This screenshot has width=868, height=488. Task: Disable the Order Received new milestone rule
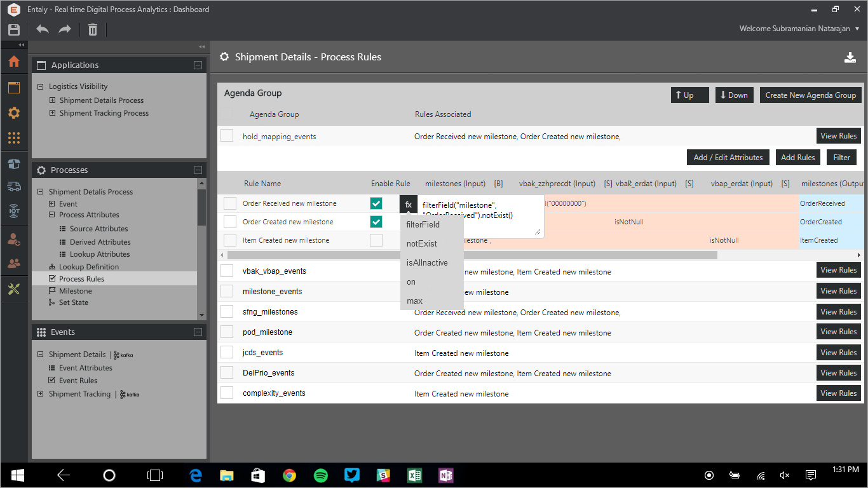point(376,203)
